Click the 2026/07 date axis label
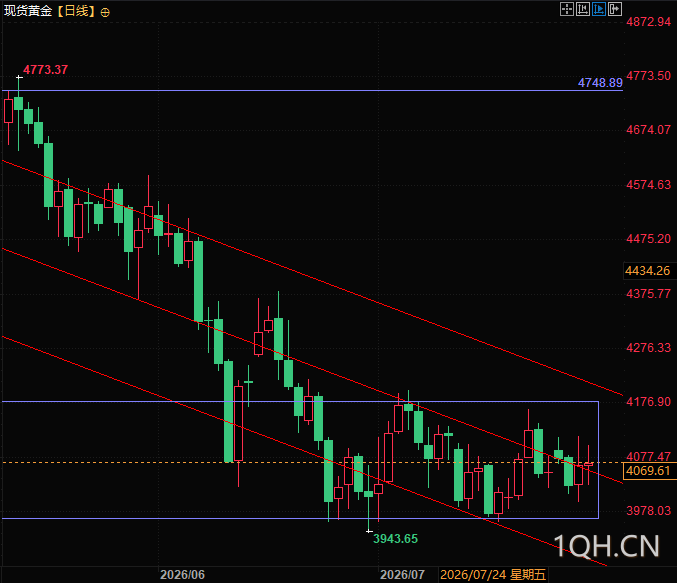Viewport: 677px width, 583px height. point(402,575)
